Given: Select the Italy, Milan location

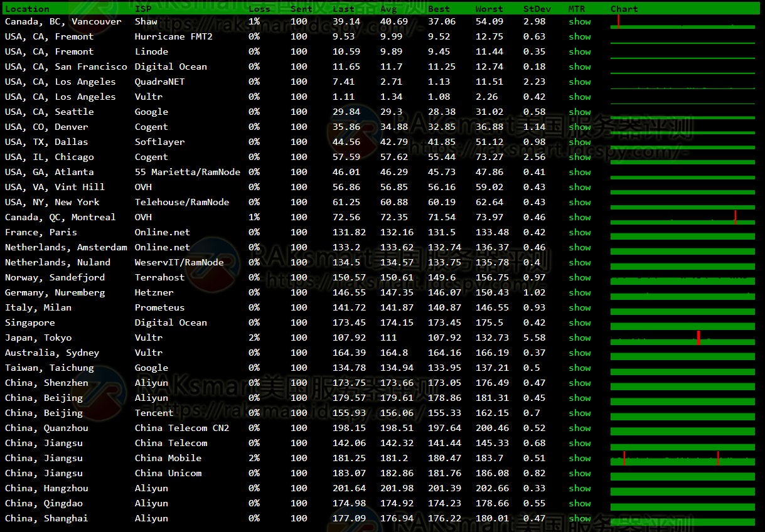Looking at the screenshot, I should coord(38,307).
